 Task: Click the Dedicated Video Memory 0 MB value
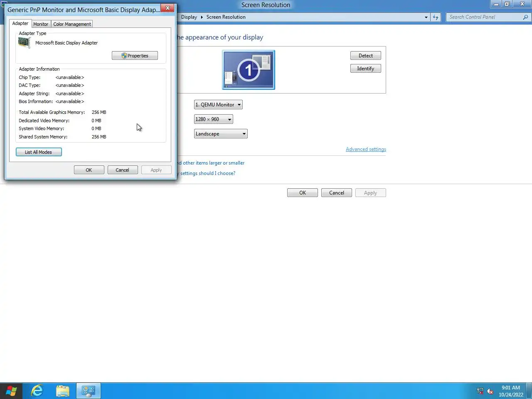tap(96, 121)
